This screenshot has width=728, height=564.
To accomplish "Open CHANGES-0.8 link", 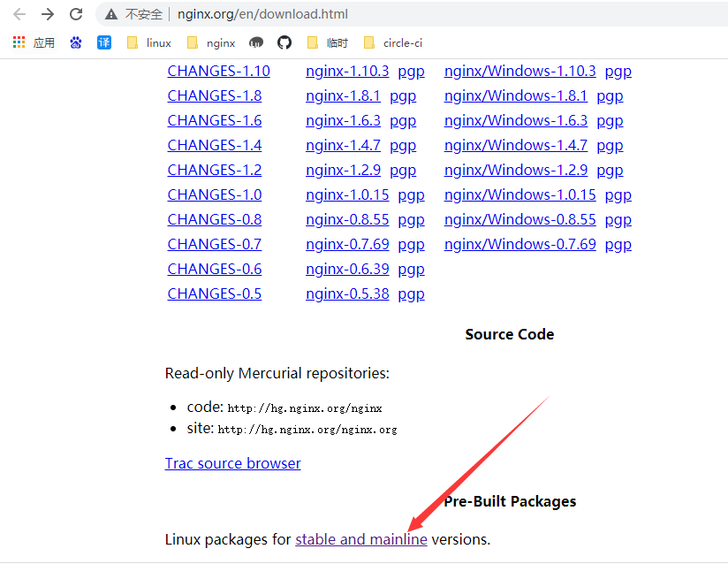I will click(x=215, y=219).
